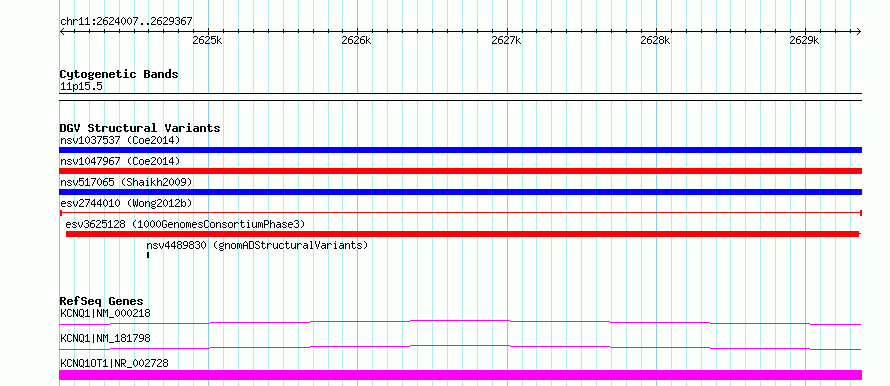The width and height of the screenshot is (890, 386).
Task: Click the ruler's left arrowhead
Action: click(x=62, y=32)
